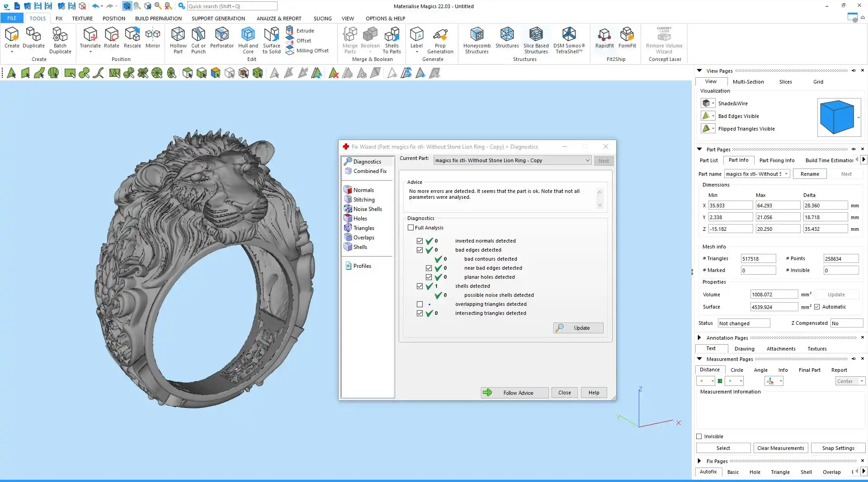
Task: Open the SUPPORT GENERATION ribbon tab
Action: click(218, 19)
